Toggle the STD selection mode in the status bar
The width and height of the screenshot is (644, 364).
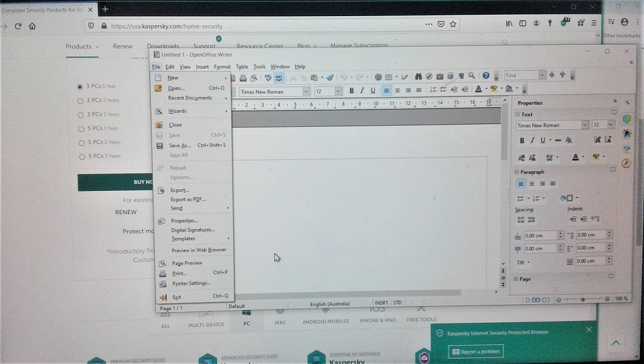pos(398,303)
